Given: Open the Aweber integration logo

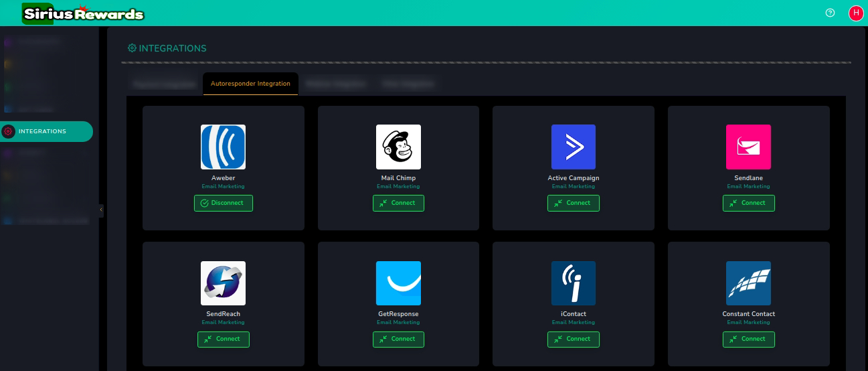Looking at the screenshot, I should click(223, 147).
